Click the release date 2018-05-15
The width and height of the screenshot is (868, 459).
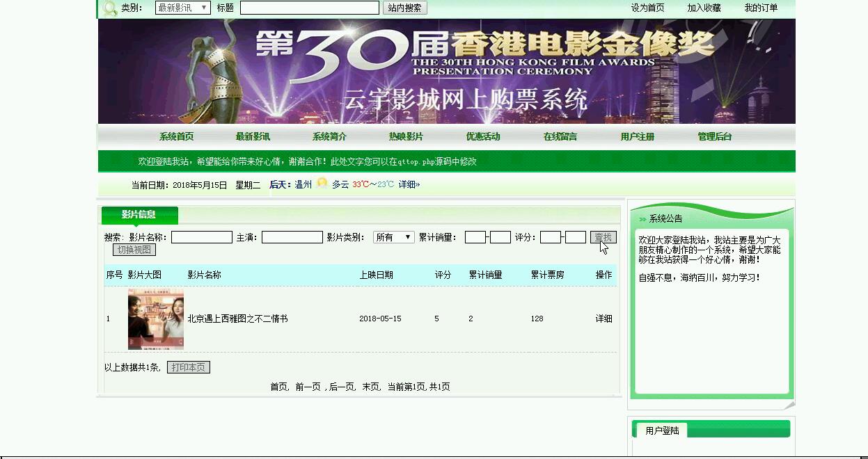coord(380,319)
